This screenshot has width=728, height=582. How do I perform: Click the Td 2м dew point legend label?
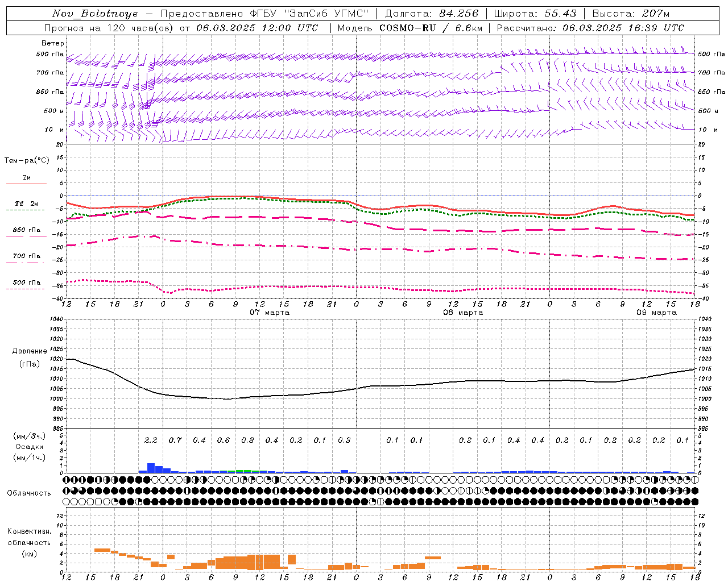click(x=26, y=203)
